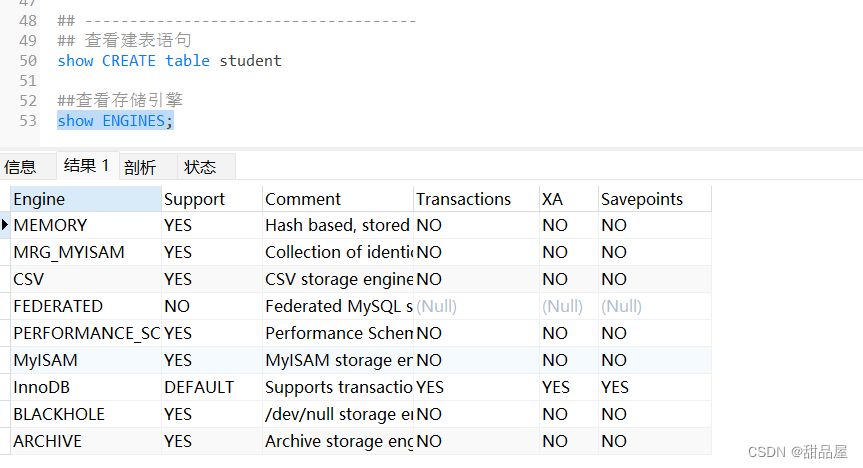863x468 pixels.
Task: Click the FEDERATED row's Transactions (Null) cell
Action: pos(475,306)
